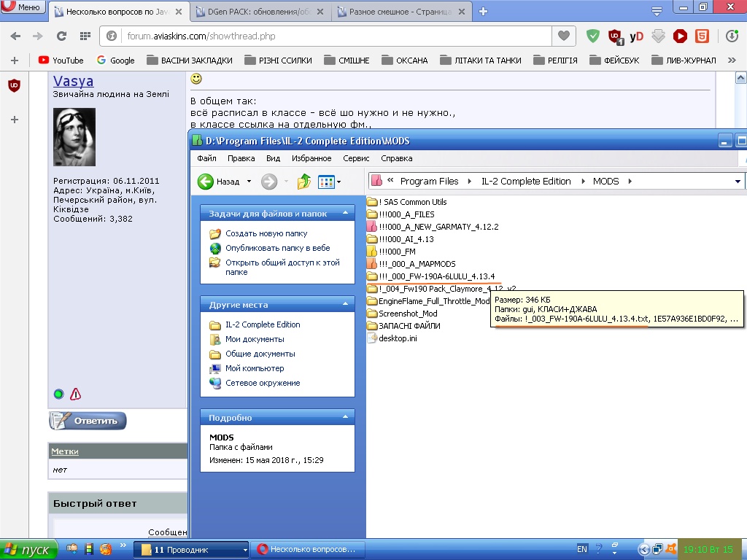Open the Справка menu
This screenshot has width=747, height=560.
coord(396,158)
